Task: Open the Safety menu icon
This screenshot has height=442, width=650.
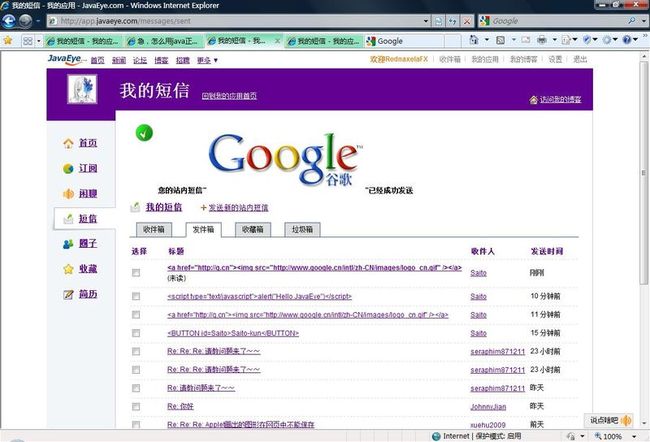Action: (587, 40)
